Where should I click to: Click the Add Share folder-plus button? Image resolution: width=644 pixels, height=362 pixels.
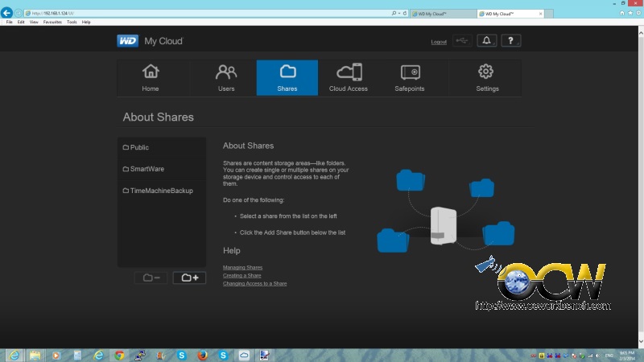[x=189, y=278]
